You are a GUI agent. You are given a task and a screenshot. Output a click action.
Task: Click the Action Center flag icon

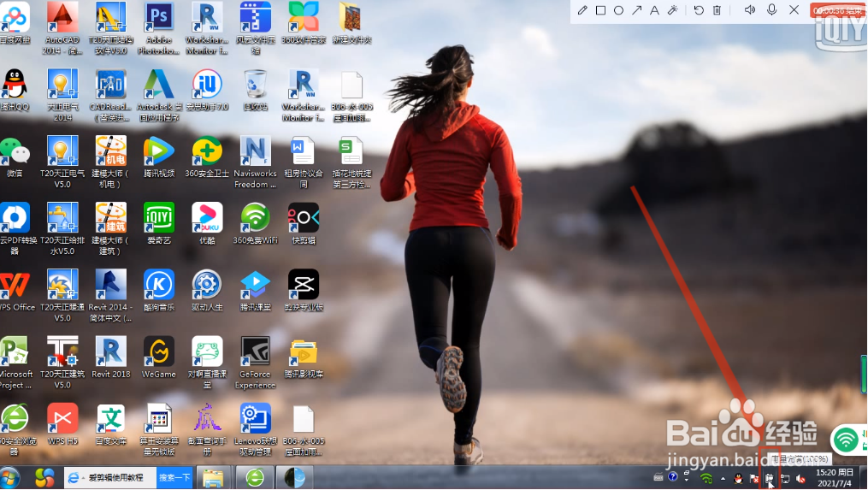[x=753, y=478]
